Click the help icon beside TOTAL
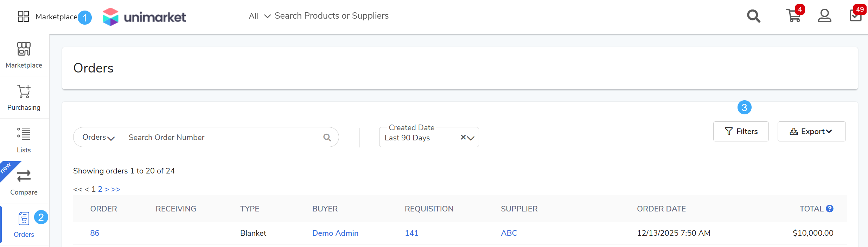868x247 pixels. pos(830,209)
